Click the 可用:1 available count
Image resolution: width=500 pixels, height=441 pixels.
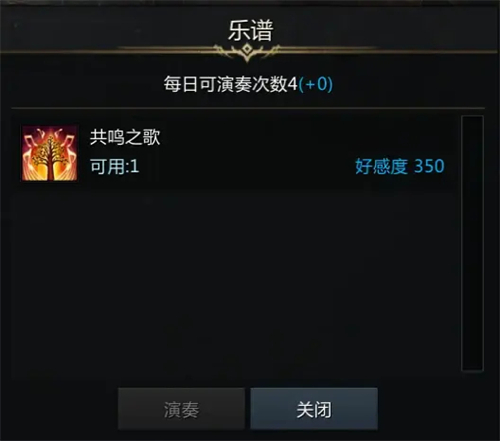click(114, 166)
